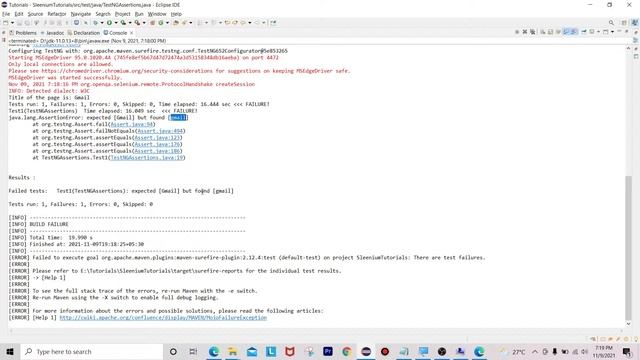Toggle Scroll Lock in the Console toolbar

(x=550, y=31)
